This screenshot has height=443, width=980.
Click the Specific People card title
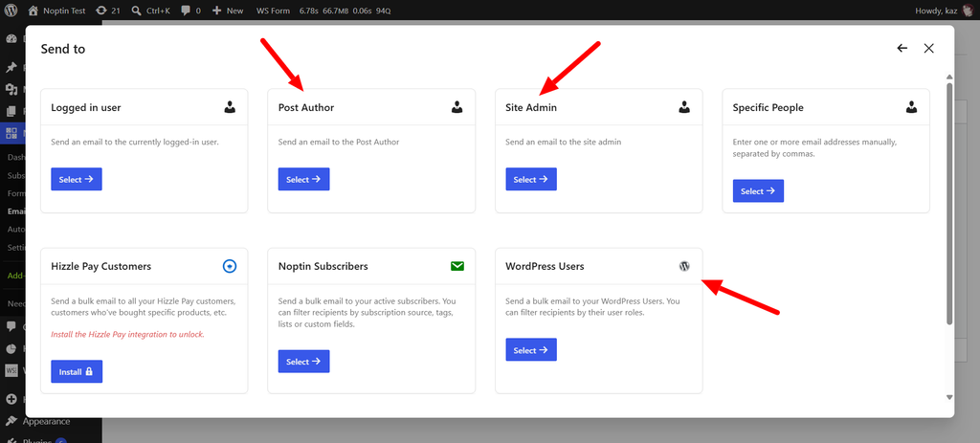pyautogui.click(x=768, y=107)
